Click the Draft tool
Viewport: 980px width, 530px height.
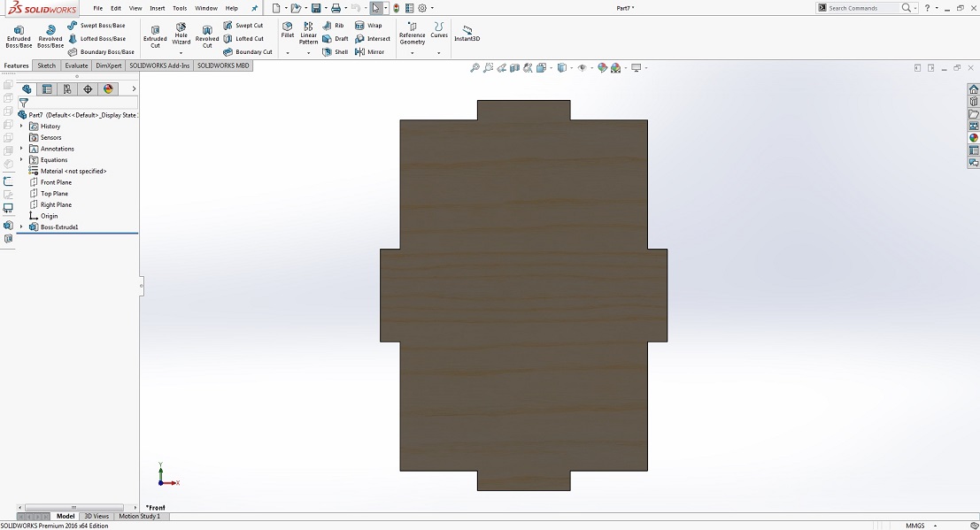[x=335, y=39]
